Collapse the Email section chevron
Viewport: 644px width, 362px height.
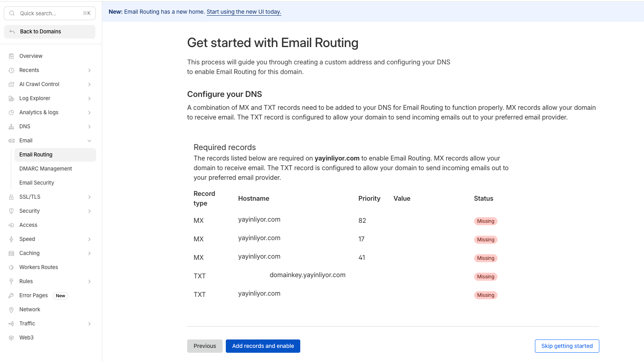pos(89,141)
